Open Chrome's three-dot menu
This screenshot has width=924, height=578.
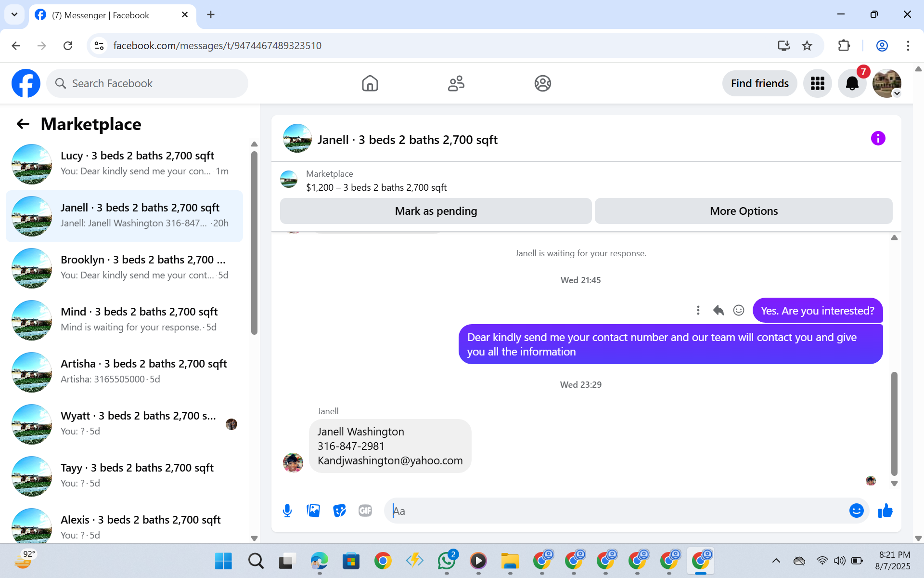[908, 46]
